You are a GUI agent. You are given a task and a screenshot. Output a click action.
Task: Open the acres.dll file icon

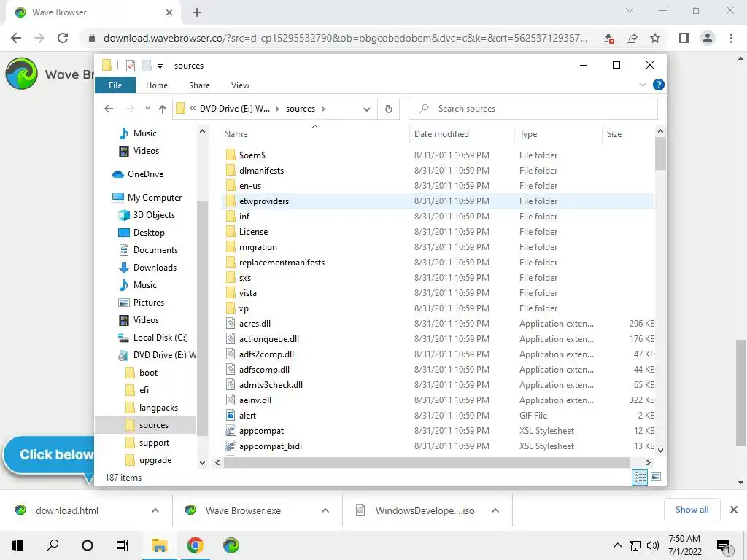point(231,323)
